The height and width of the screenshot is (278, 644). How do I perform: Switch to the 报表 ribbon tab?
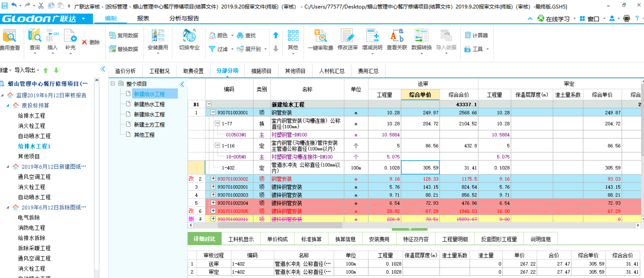143,18
